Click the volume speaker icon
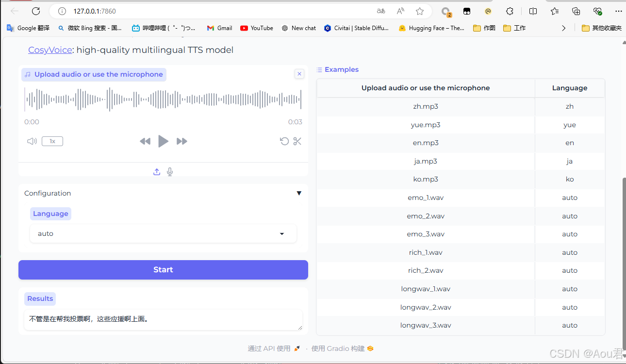 coord(32,141)
